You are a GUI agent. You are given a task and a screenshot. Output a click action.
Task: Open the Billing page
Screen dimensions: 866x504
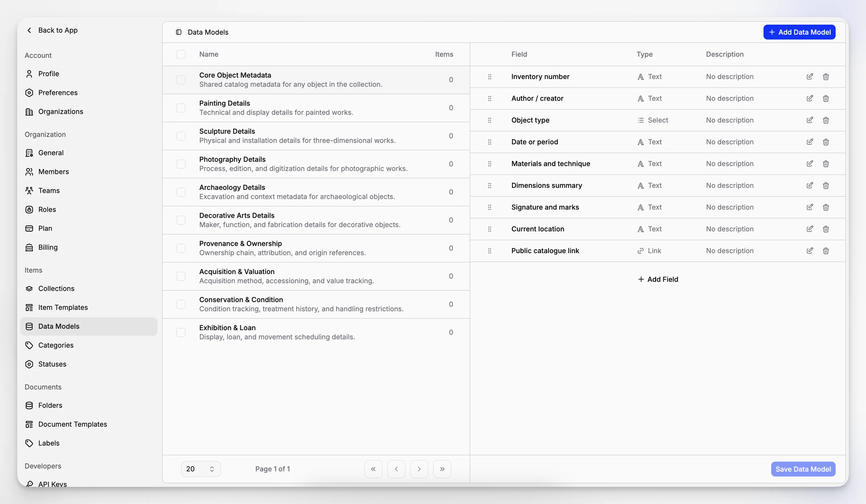[x=89, y=247]
